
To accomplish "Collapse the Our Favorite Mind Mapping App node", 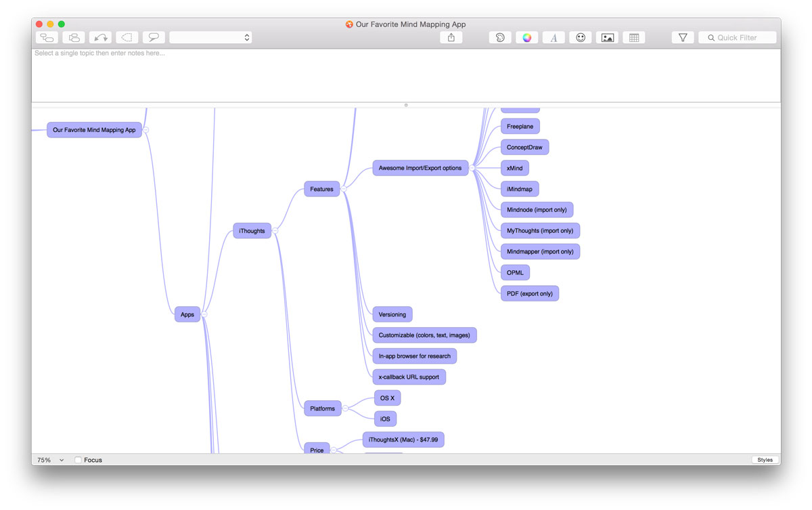I will point(145,129).
